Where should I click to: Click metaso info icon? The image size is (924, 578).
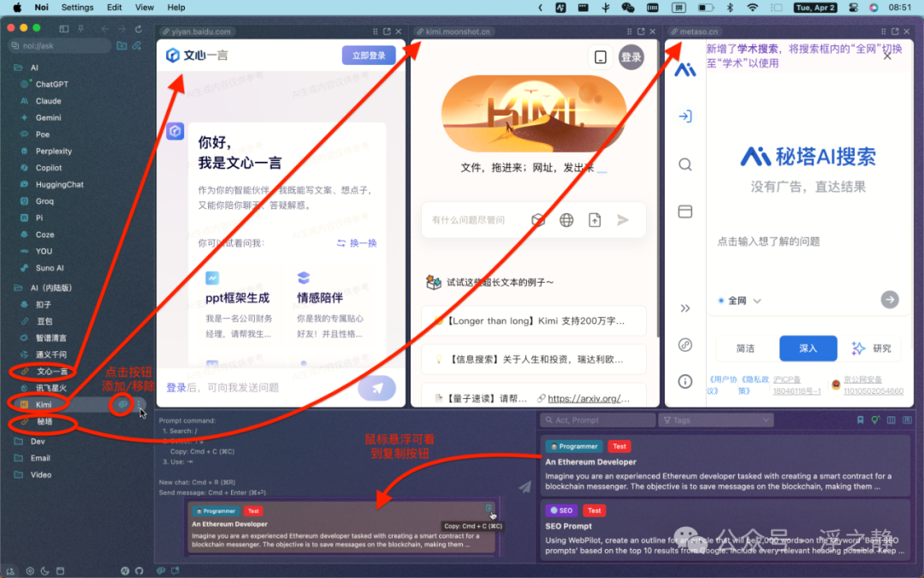[x=684, y=382]
